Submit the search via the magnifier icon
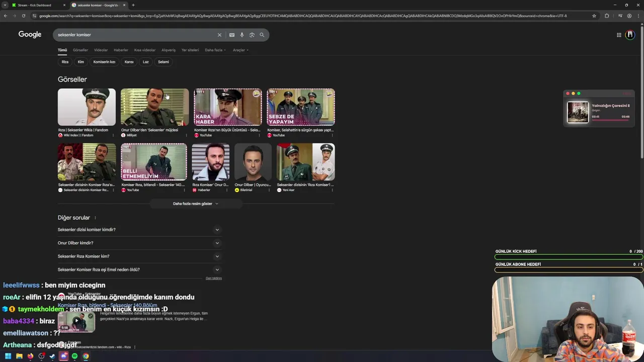644x362 pixels. point(262,35)
